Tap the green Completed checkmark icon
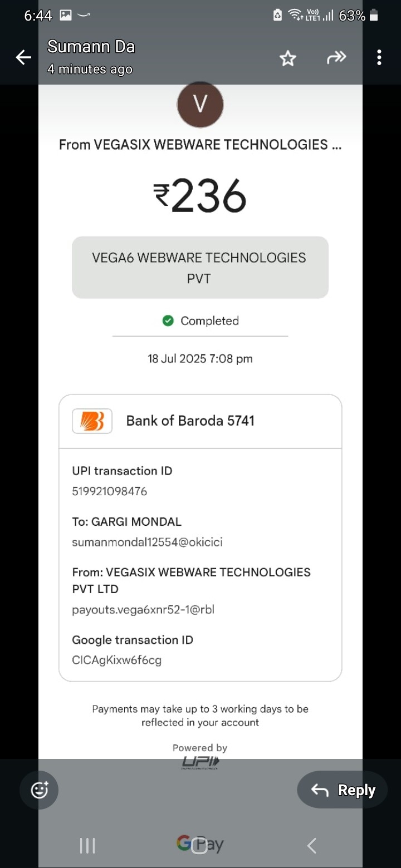Image resolution: width=401 pixels, height=868 pixels. click(168, 320)
